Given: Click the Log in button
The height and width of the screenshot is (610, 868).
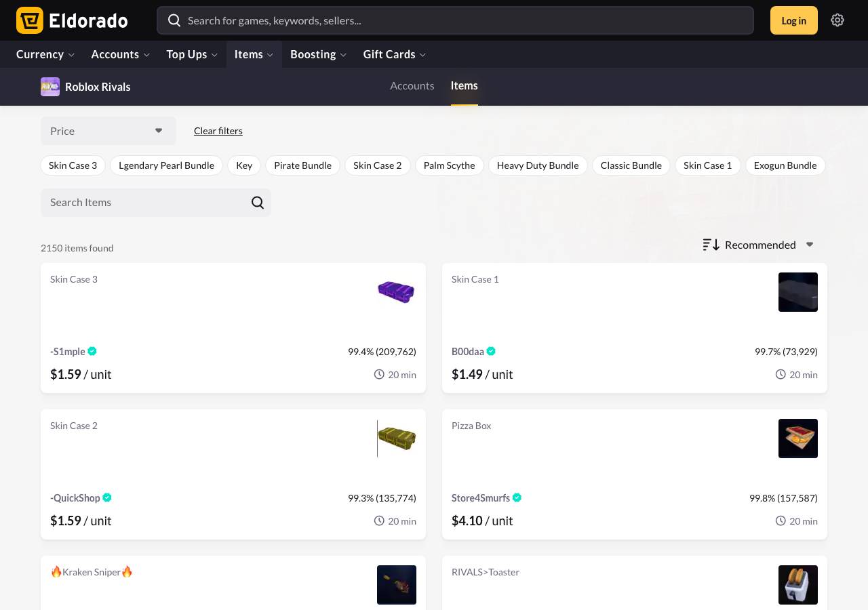Looking at the screenshot, I should coord(794,20).
